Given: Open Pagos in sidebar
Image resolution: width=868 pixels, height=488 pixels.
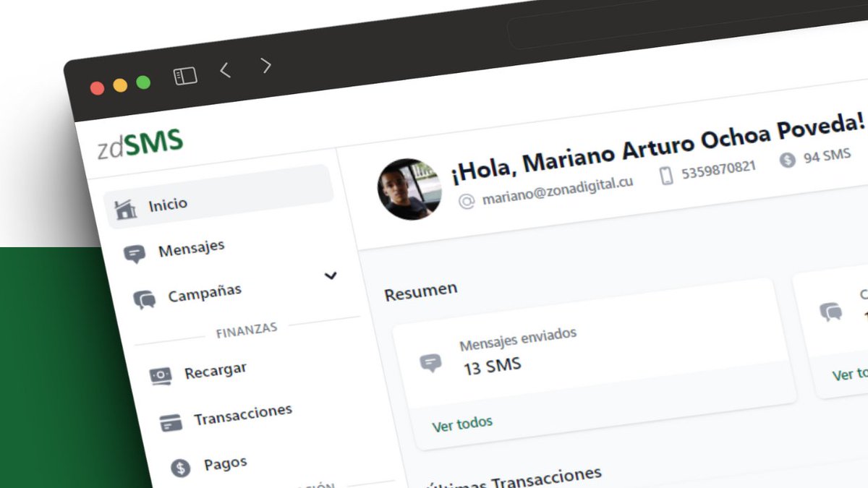Looking at the screenshot, I should (x=226, y=463).
